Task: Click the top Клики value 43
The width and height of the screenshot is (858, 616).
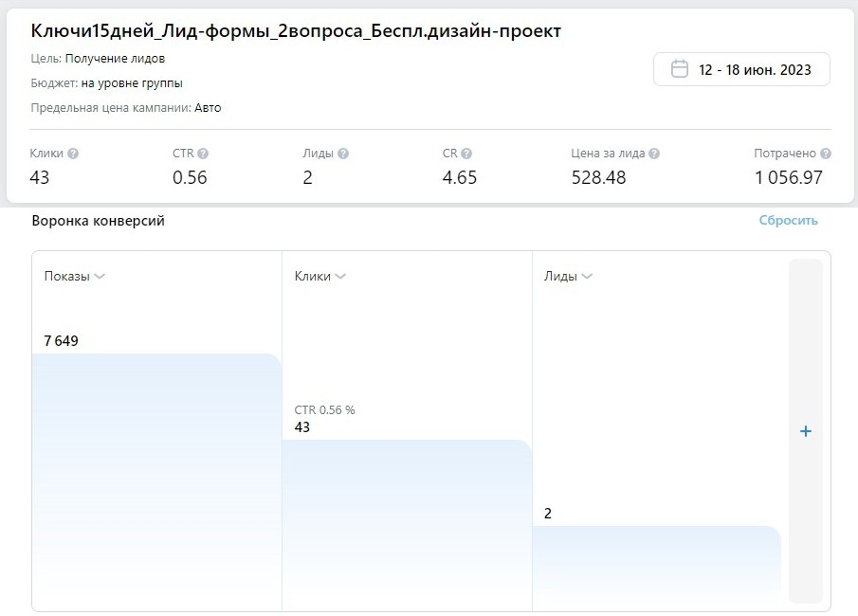Action: tap(40, 178)
